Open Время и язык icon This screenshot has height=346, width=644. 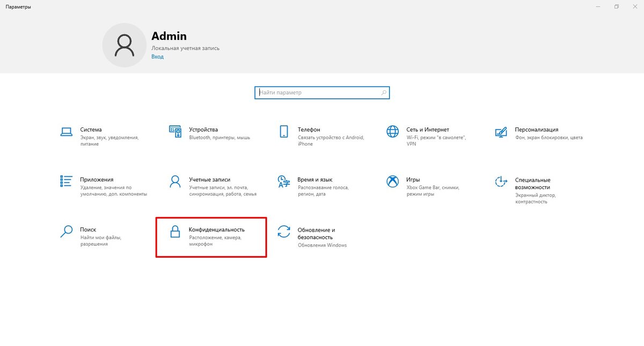click(x=284, y=181)
